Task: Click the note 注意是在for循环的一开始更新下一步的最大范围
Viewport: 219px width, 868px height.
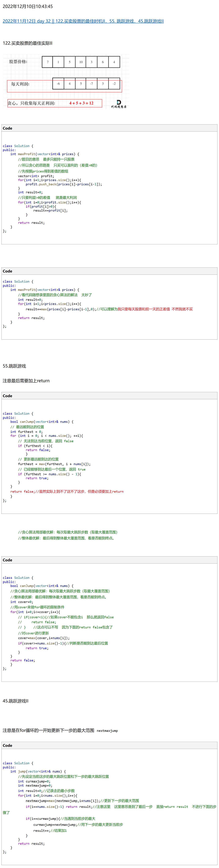Action: (x=48, y=730)
